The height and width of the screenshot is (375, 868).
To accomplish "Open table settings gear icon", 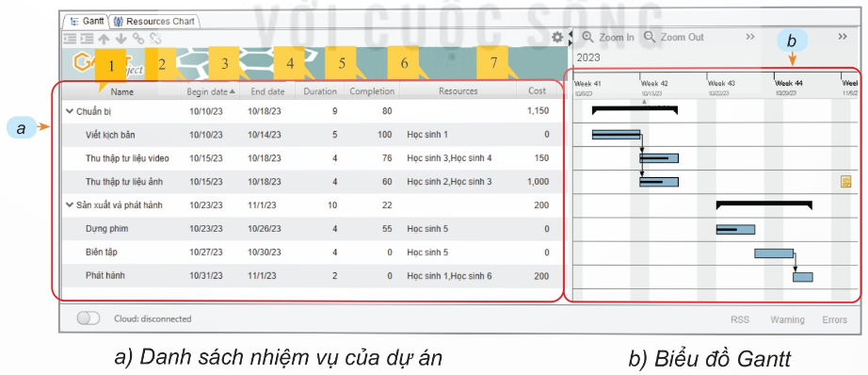I will tap(557, 38).
